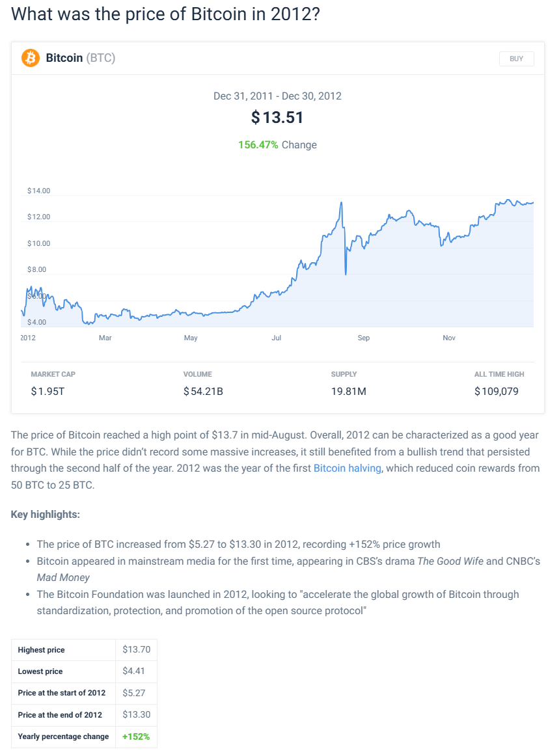548x756 pixels.
Task: Click the Dec 31, 2011 date range text
Action: point(277,96)
